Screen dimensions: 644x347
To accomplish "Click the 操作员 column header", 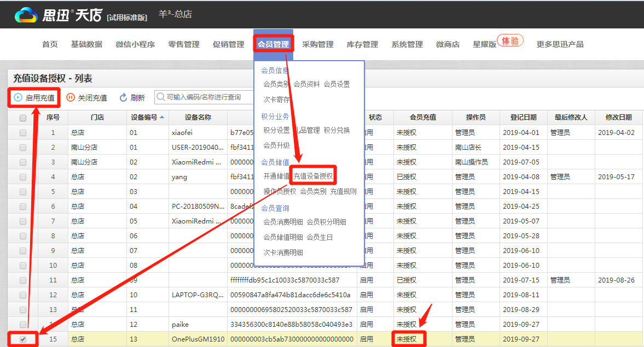I will [x=475, y=117].
